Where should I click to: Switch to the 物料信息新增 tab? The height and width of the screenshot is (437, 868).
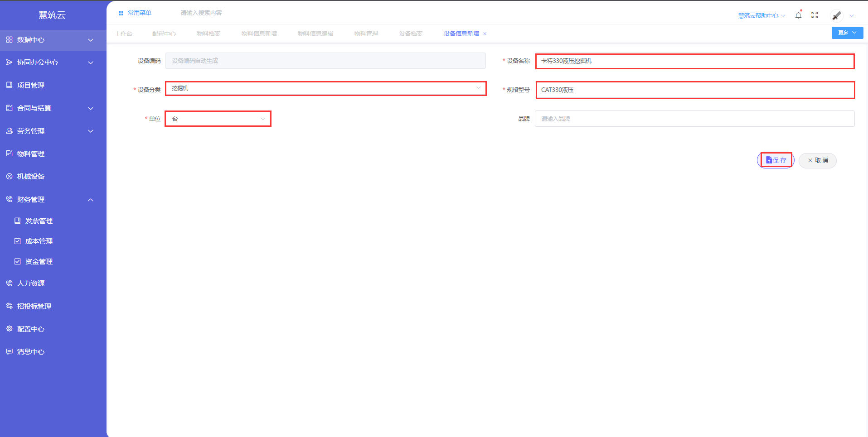click(259, 34)
